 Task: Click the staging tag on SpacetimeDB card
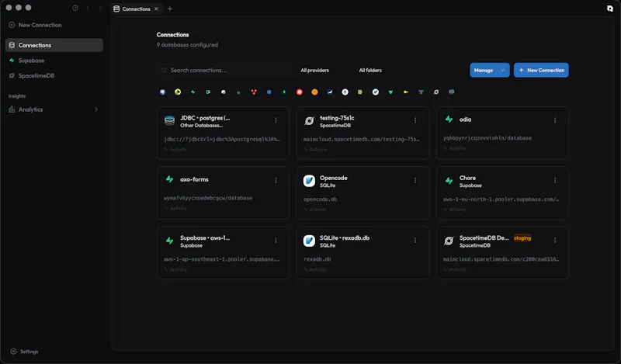coord(522,238)
